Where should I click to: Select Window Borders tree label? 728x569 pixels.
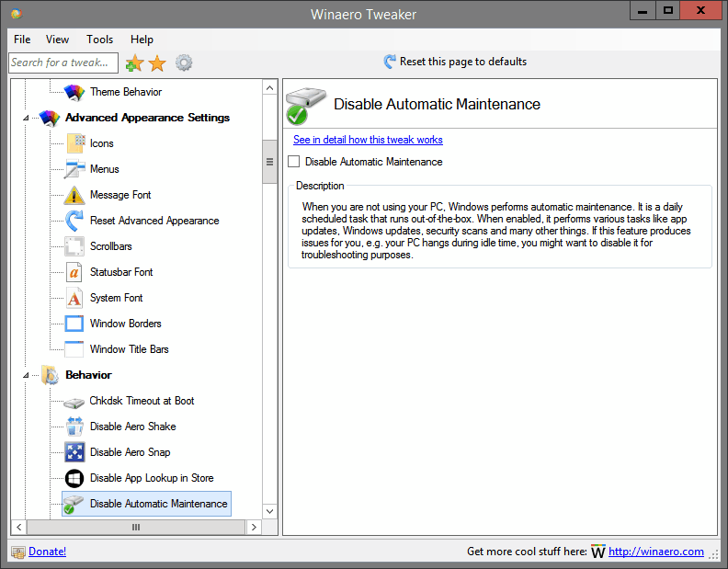click(x=125, y=324)
